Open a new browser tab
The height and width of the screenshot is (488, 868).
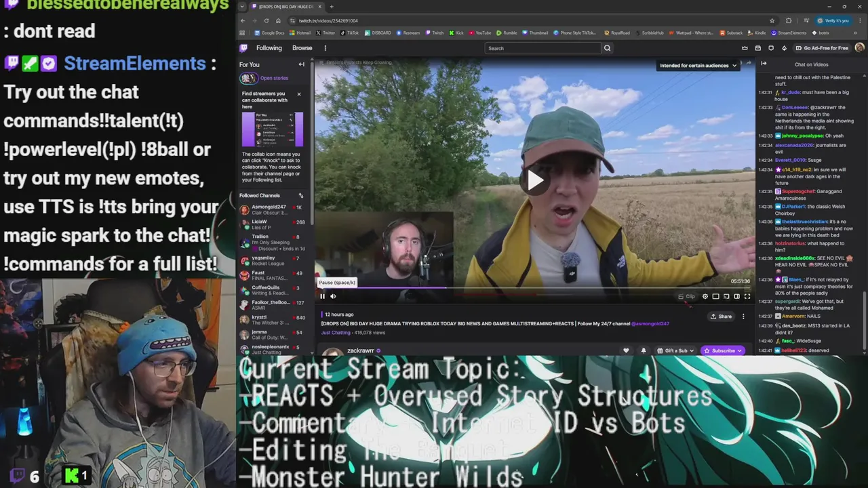tap(331, 7)
